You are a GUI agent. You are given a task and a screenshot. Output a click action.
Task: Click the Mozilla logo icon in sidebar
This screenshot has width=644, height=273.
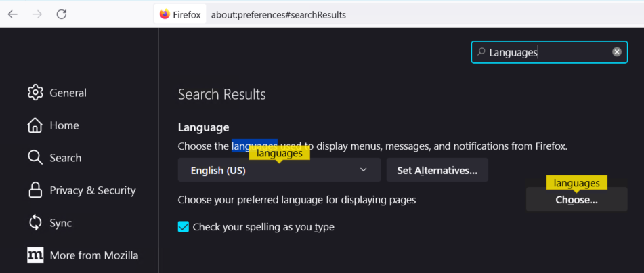tap(35, 255)
